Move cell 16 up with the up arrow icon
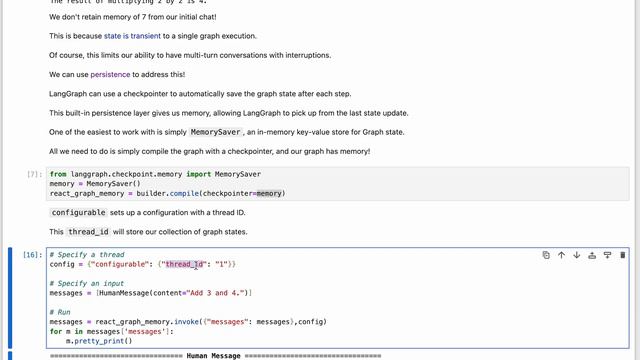This screenshot has height=360, width=640. coord(561,255)
